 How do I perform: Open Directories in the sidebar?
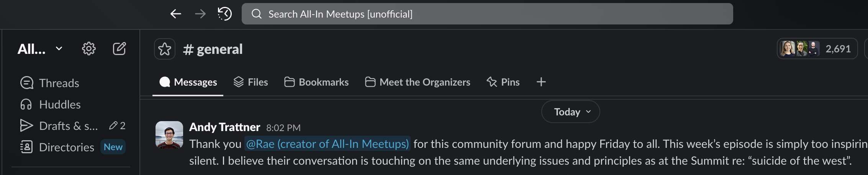66,147
